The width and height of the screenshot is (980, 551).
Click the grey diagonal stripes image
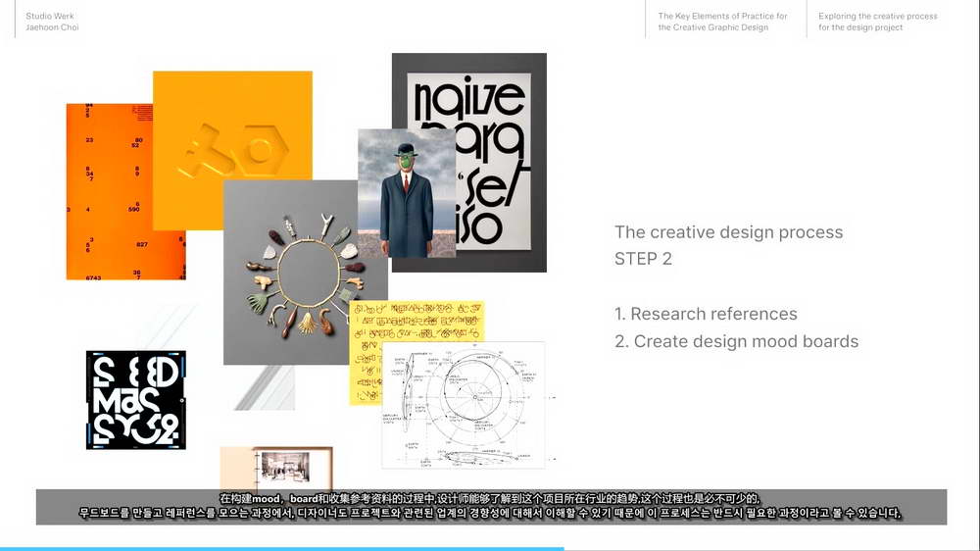265,388
